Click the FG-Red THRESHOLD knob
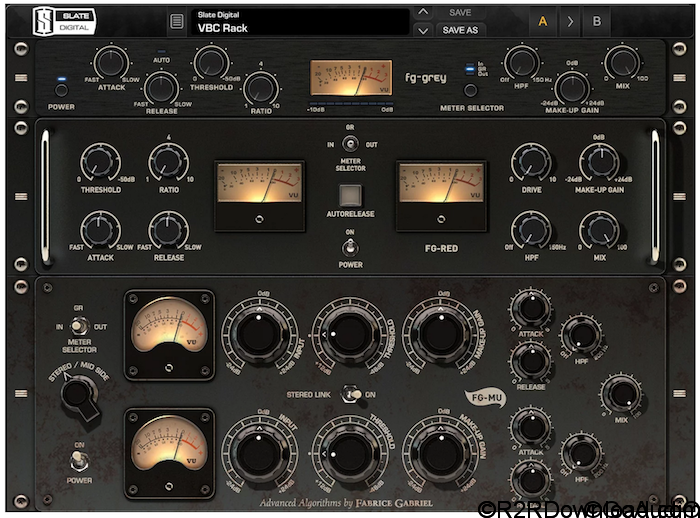This screenshot has height=518, width=700. (x=100, y=163)
